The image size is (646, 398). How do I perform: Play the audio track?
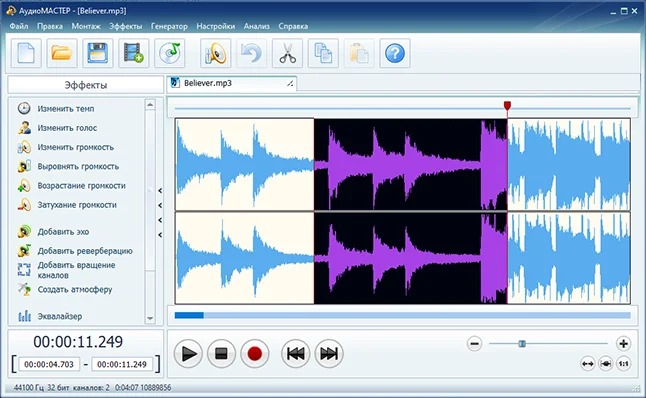click(188, 354)
